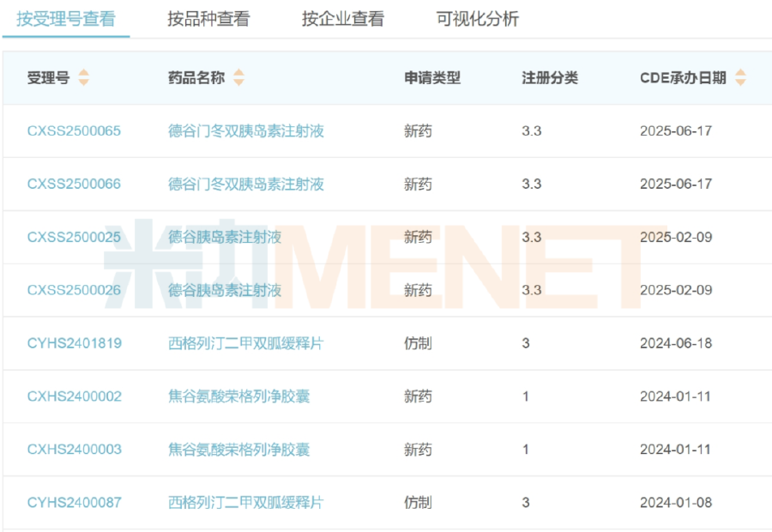Viewport: 772px width, 532px height.
Task: Sort by 药品名称 column arrows
Action: point(238,77)
